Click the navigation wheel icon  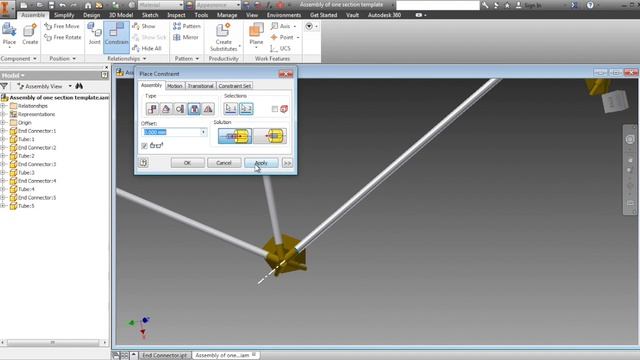pos(630,139)
